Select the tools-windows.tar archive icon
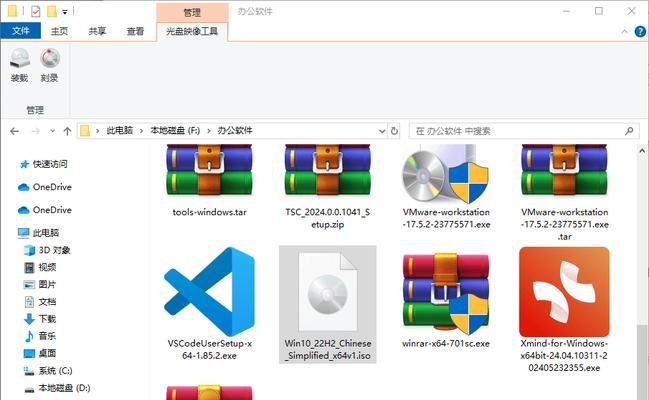This screenshot has width=649, height=400. coord(209,170)
